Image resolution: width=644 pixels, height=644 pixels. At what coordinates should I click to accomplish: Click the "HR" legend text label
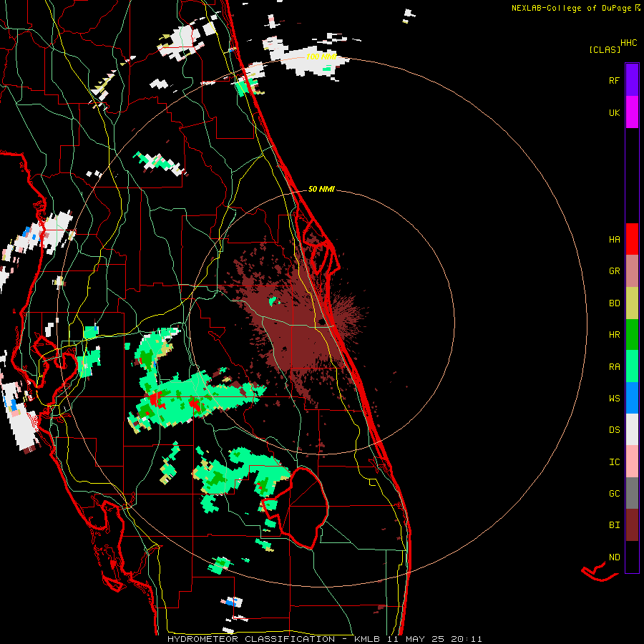click(614, 335)
